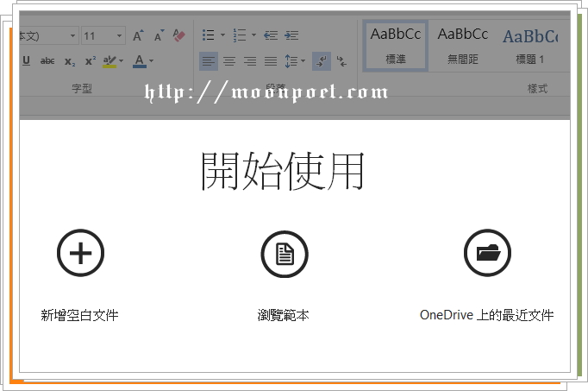588x391 pixels.
Task: Expand the bullet list style dropdown
Action: 222,35
